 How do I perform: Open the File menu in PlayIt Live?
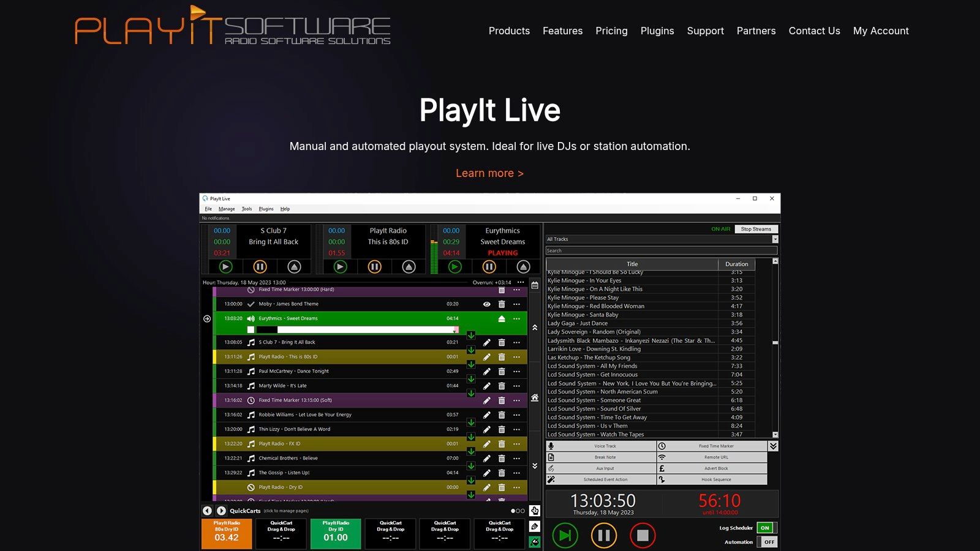coord(208,209)
